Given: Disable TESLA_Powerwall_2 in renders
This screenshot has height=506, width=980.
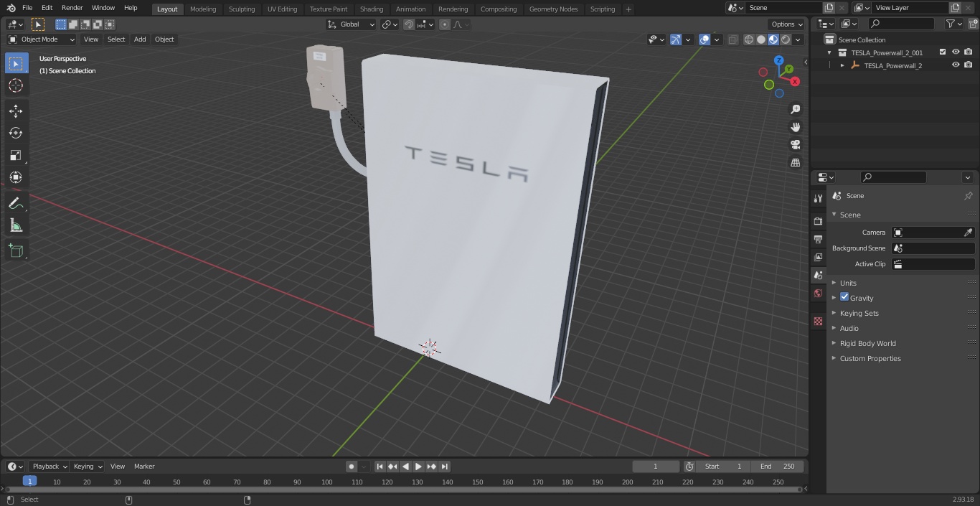Looking at the screenshot, I should (968, 65).
